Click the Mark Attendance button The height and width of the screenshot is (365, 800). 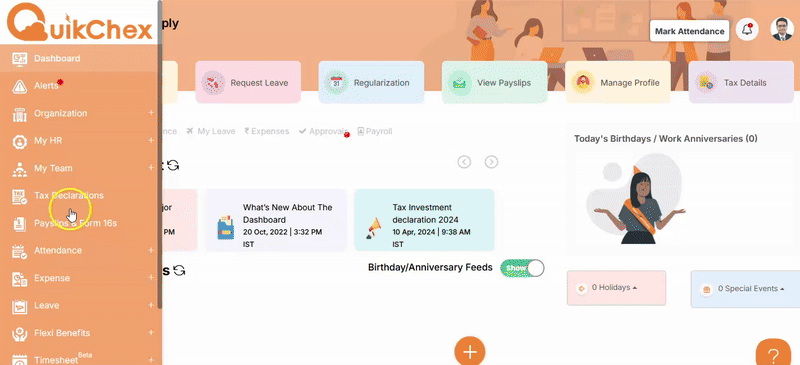(x=689, y=31)
